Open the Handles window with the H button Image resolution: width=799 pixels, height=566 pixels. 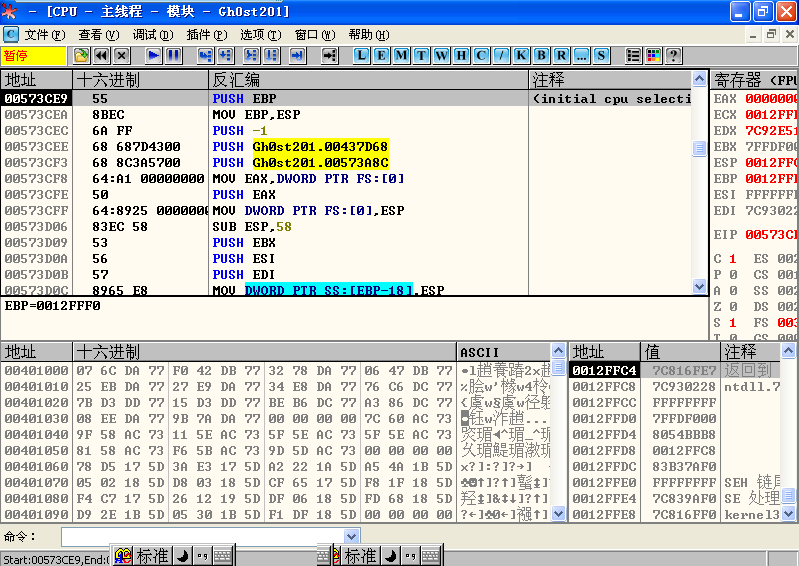coord(461,56)
